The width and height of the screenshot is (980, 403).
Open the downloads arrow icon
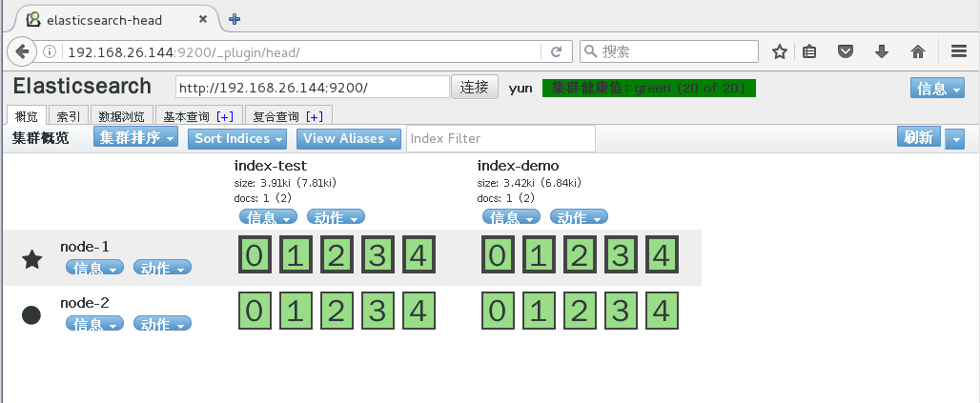tap(881, 51)
